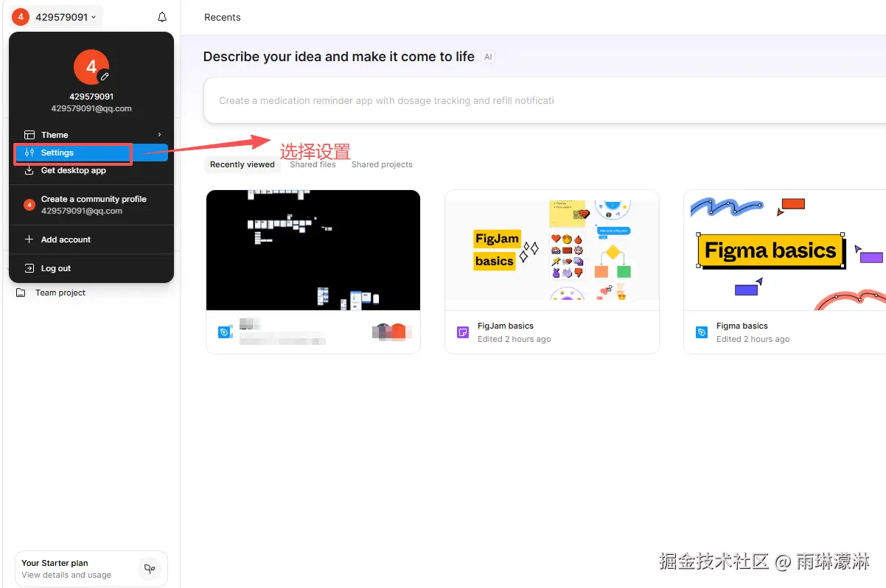The height and width of the screenshot is (588, 886).
Task: Open the Figma basics thumbnail
Action: [785, 251]
